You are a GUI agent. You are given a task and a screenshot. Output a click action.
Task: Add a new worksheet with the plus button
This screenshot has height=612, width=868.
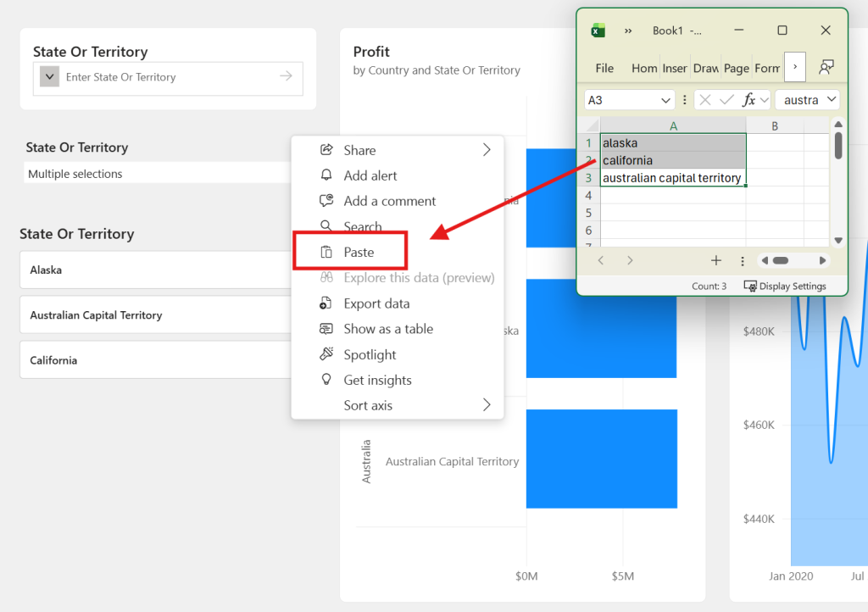coord(716,260)
